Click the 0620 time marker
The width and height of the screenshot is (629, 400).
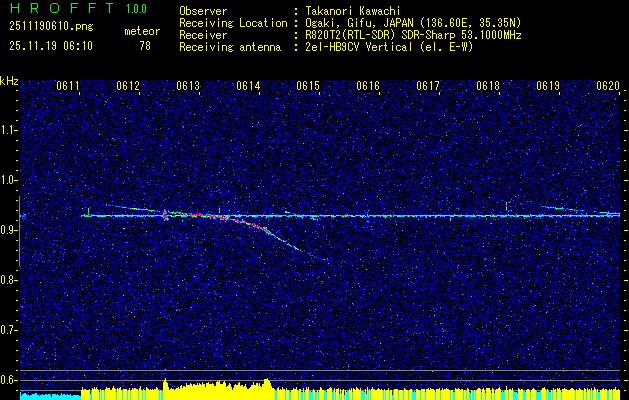pos(608,85)
